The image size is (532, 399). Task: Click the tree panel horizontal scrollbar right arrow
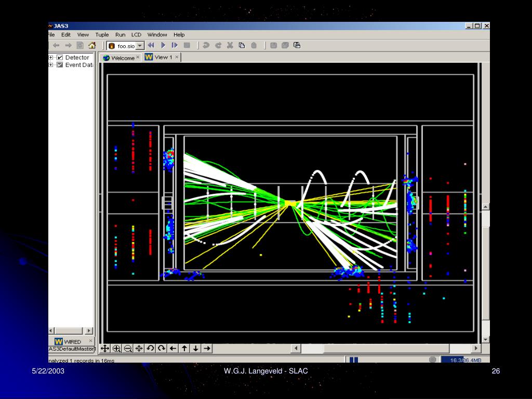point(89,330)
